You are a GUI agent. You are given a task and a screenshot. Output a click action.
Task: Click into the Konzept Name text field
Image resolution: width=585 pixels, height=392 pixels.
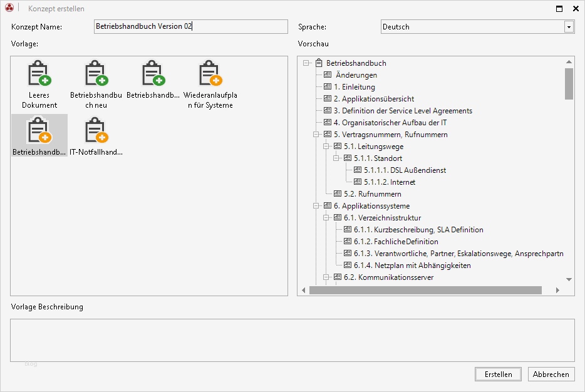pos(190,26)
